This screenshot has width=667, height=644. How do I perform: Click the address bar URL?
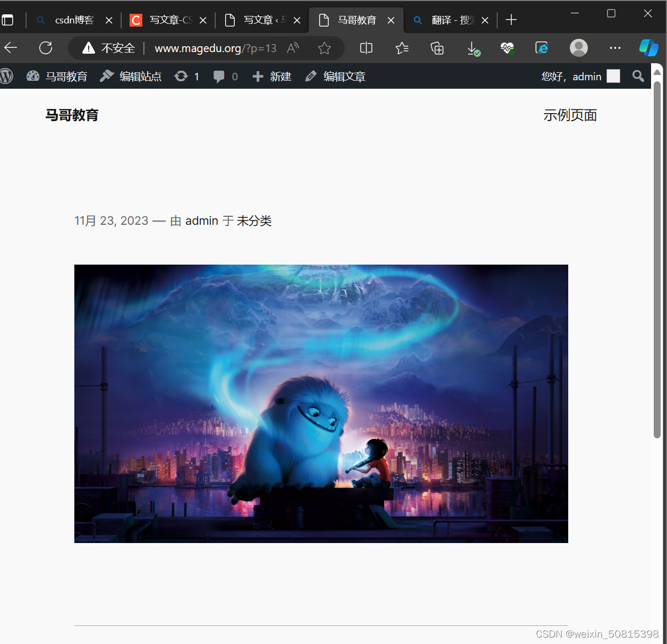click(215, 48)
